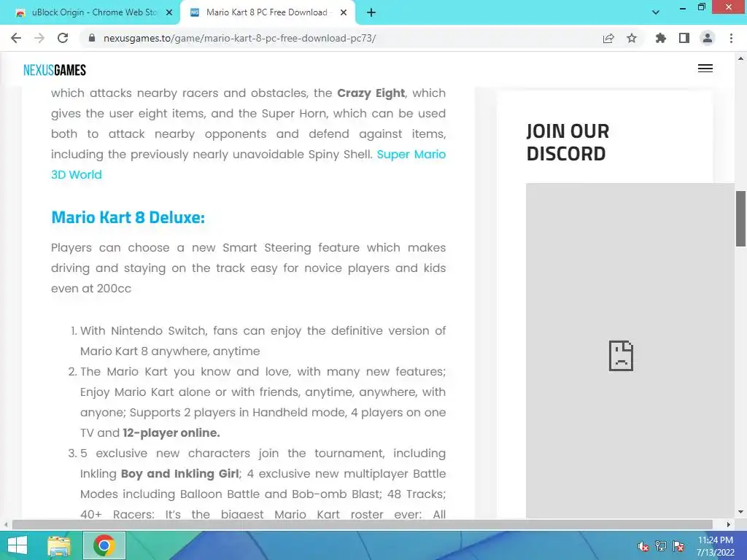Select the Mario Kart 8 PC Free Download tab
747x560 pixels.
coord(267,13)
